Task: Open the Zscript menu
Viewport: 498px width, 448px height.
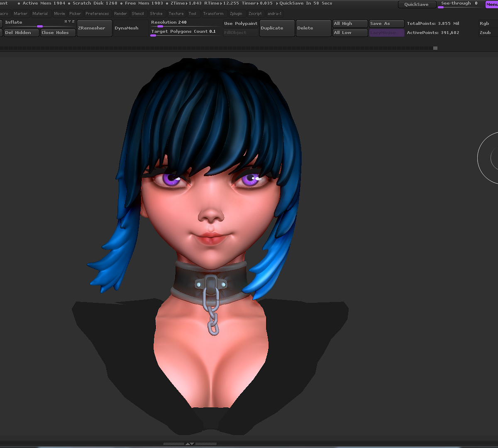Action: pos(255,14)
